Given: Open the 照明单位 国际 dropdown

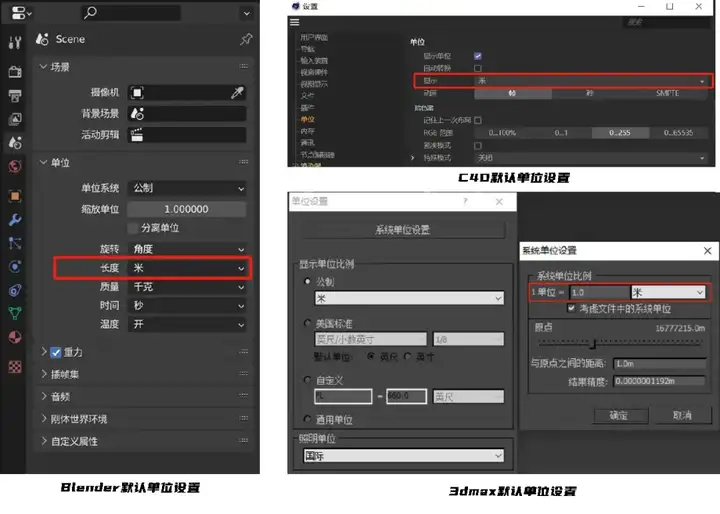Looking at the screenshot, I should 403,456.
